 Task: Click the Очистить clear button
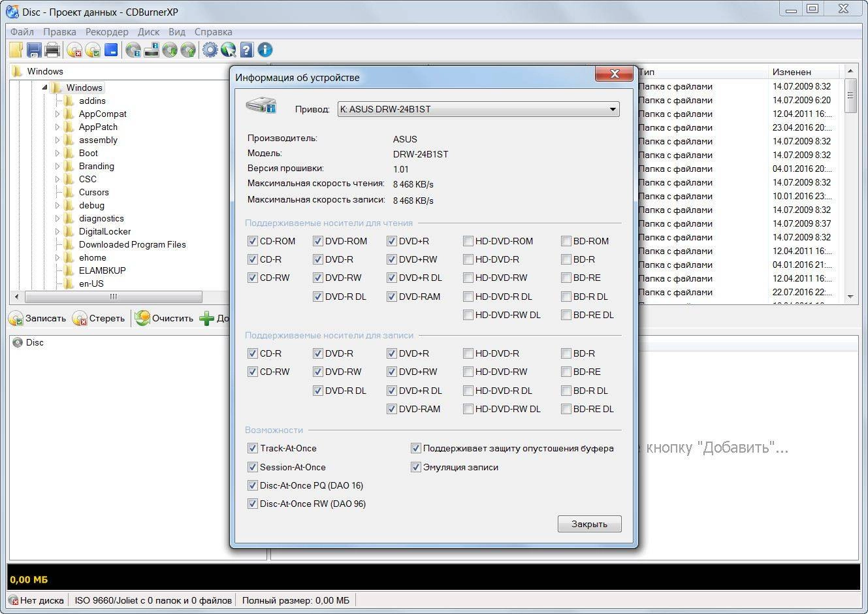[165, 318]
